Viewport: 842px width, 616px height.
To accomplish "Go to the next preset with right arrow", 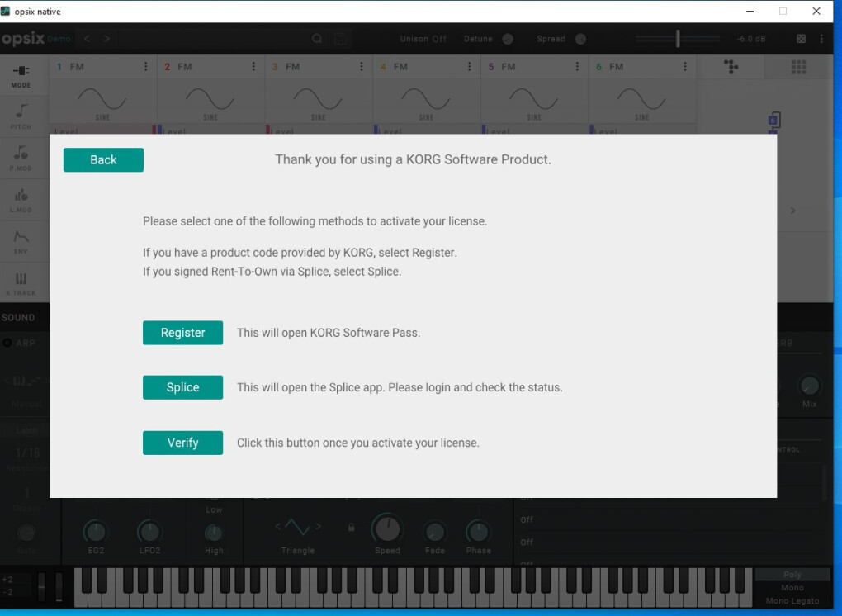I will [x=106, y=39].
